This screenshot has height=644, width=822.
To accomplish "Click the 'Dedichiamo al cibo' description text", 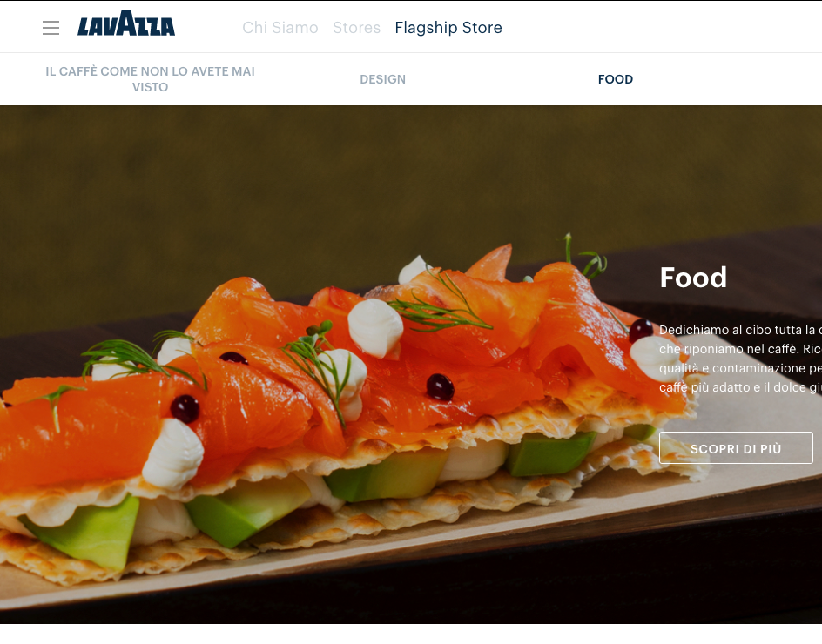I will 740,359.
